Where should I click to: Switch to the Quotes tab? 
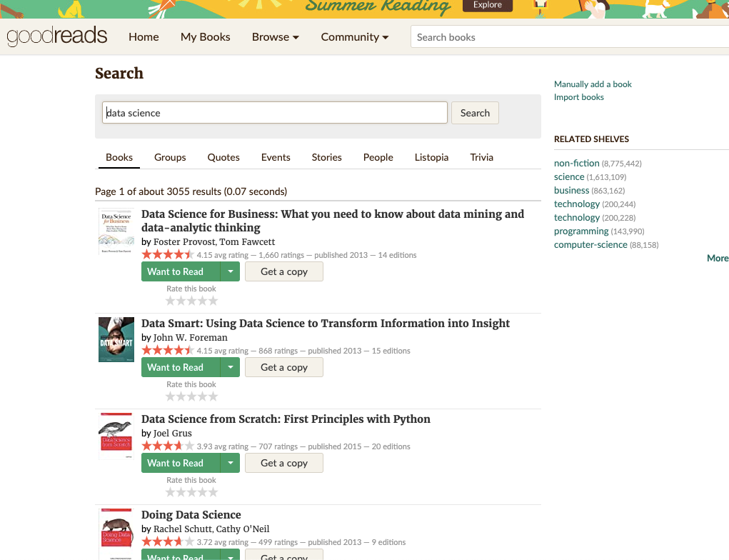223,157
